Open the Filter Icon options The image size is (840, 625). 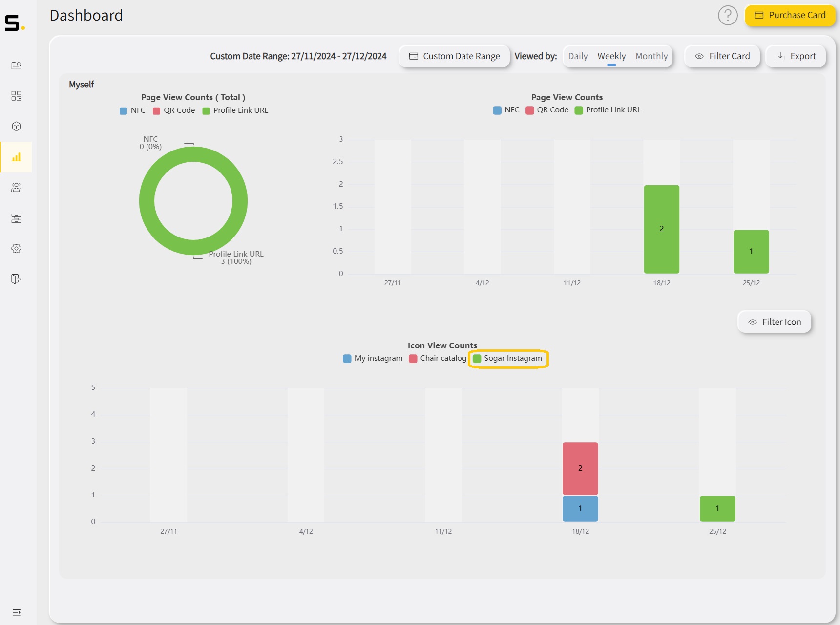point(775,322)
